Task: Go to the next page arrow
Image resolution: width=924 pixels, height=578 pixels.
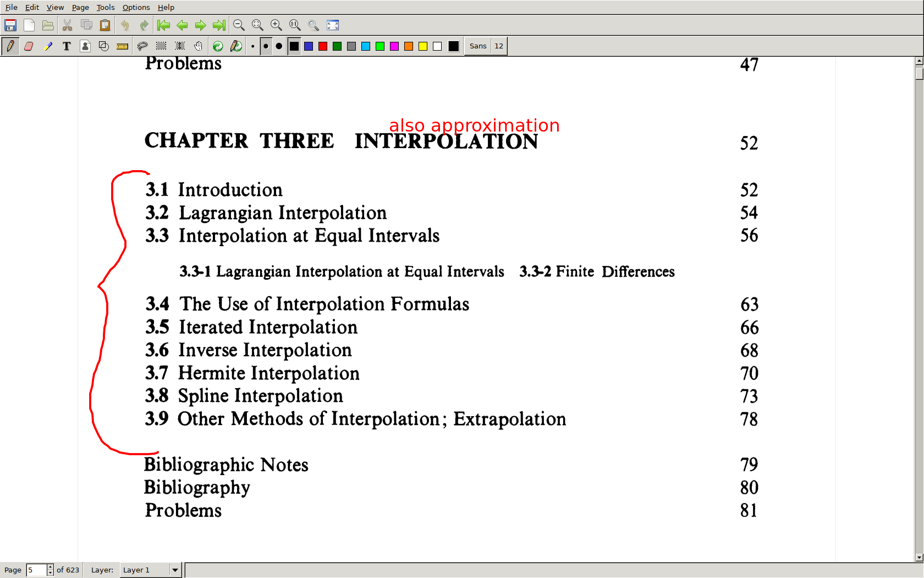Action: [201, 25]
